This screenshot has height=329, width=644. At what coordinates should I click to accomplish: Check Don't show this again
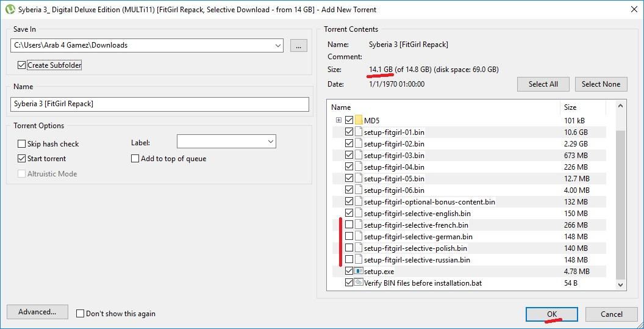(80, 313)
